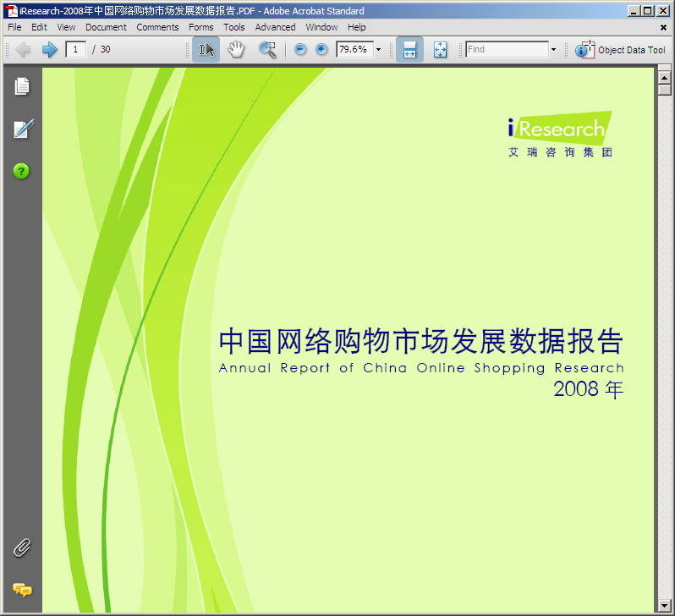675x616 pixels.
Task: Click the zoom out minus button
Action: point(300,50)
